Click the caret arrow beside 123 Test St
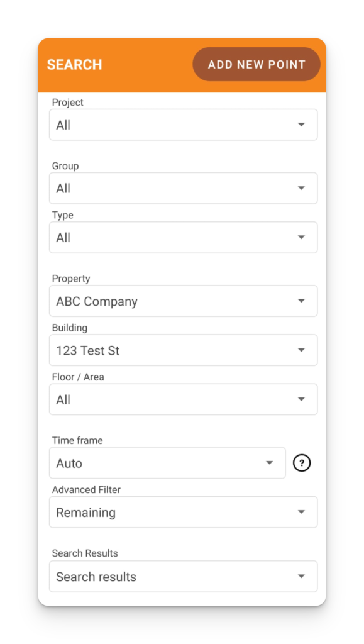Screen dimensions: 364x644 point(301,350)
